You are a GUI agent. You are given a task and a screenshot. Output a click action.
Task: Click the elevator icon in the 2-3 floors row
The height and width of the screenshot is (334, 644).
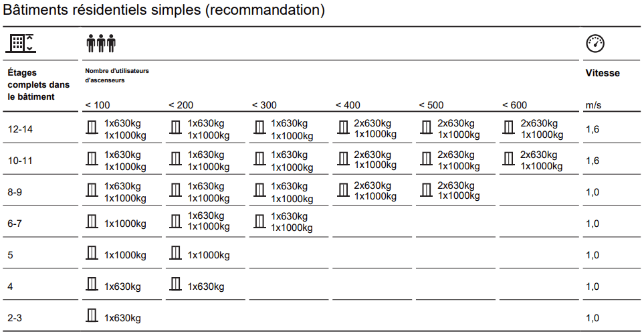[x=92, y=317]
